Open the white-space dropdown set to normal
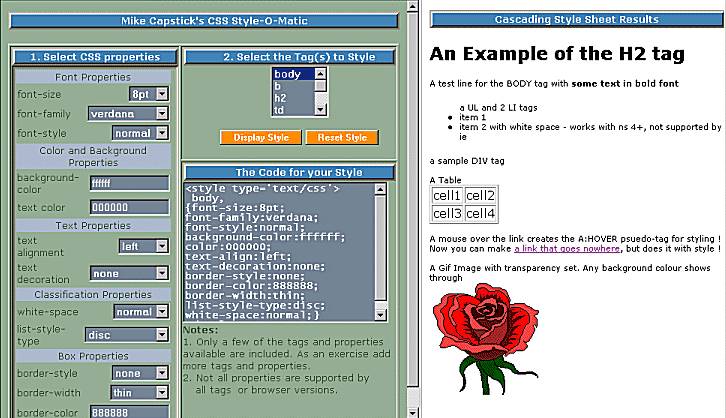Image resolution: width=726 pixels, height=418 pixels. (141, 312)
